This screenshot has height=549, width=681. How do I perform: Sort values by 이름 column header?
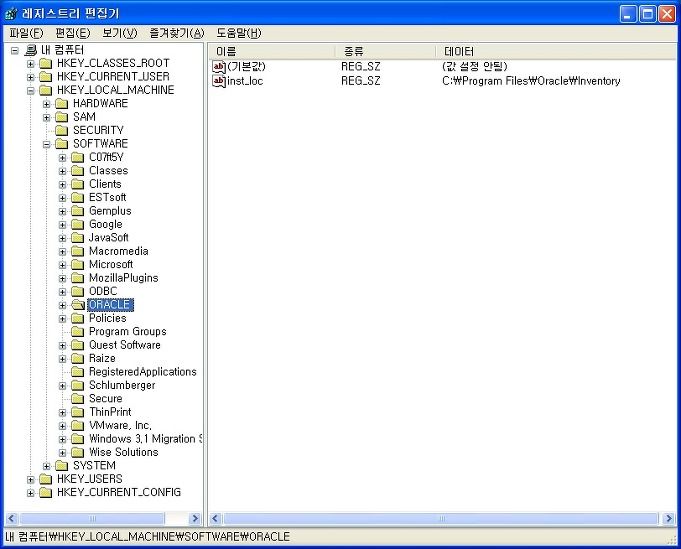272,51
